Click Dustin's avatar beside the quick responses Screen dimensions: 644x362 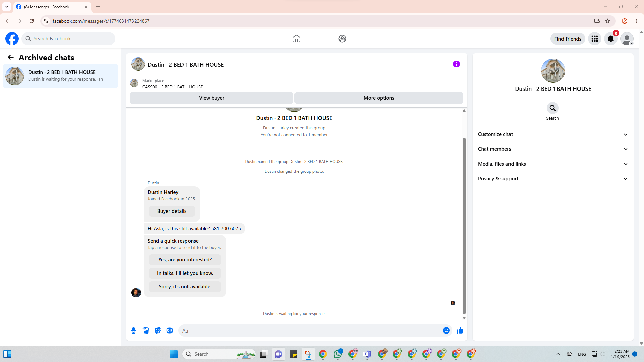pos(136,293)
